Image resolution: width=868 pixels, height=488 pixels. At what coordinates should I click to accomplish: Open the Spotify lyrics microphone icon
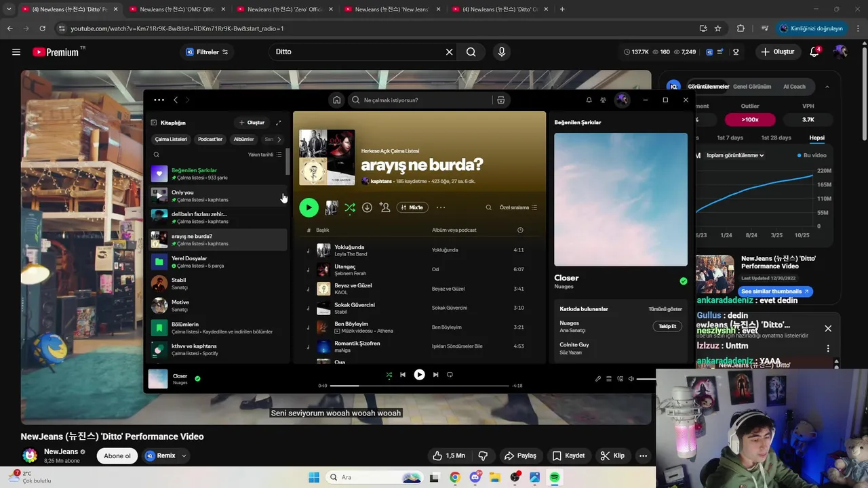(598, 379)
